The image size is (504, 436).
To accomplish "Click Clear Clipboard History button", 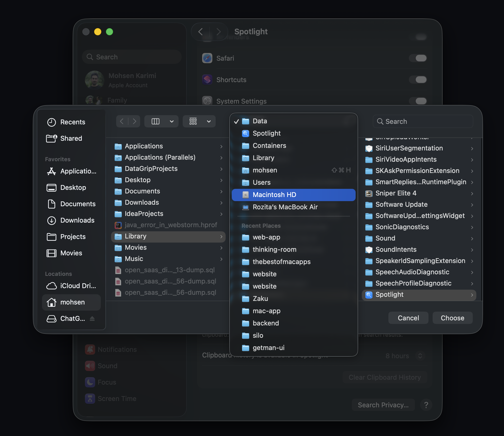I will pos(385,377).
